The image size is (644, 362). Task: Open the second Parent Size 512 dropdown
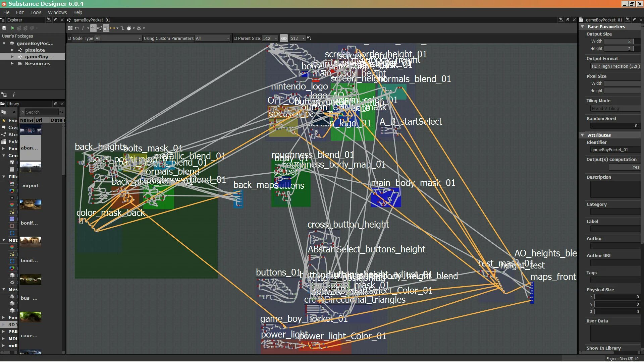[x=298, y=38]
